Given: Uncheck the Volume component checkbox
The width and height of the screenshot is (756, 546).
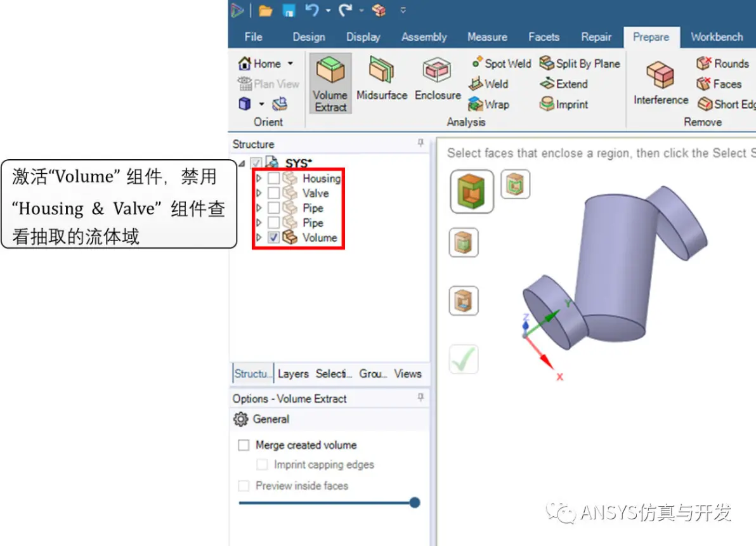Looking at the screenshot, I should 274,238.
